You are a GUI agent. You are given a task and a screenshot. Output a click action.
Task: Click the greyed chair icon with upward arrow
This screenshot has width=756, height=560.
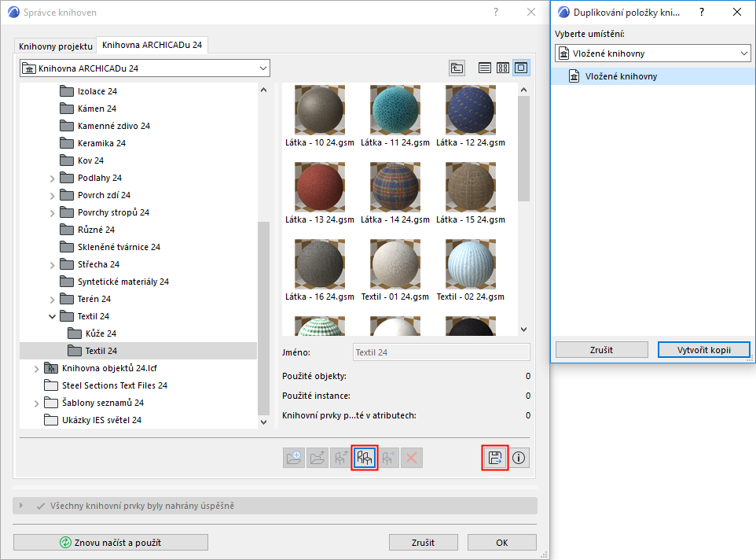pos(341,458)
